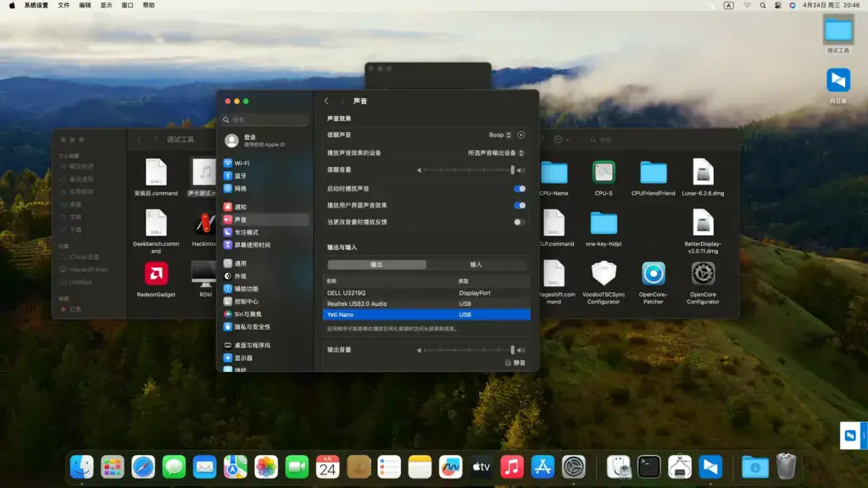Open the 窗口 menu in menu bar
The image size is (868, 488).
(x=127, y=5)
